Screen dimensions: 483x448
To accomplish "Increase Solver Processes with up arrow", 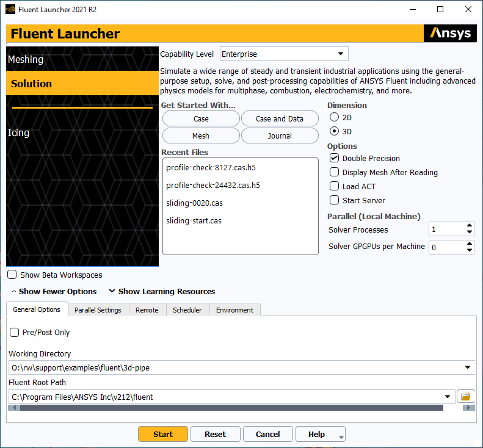I will tap(469, 226).
